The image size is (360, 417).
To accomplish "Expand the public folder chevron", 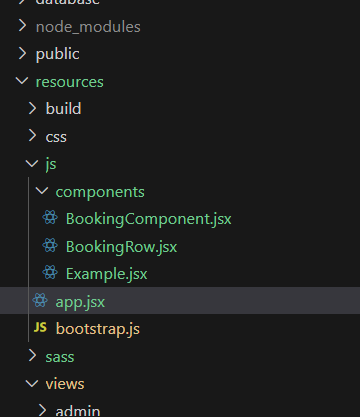I will pos(22,53).
